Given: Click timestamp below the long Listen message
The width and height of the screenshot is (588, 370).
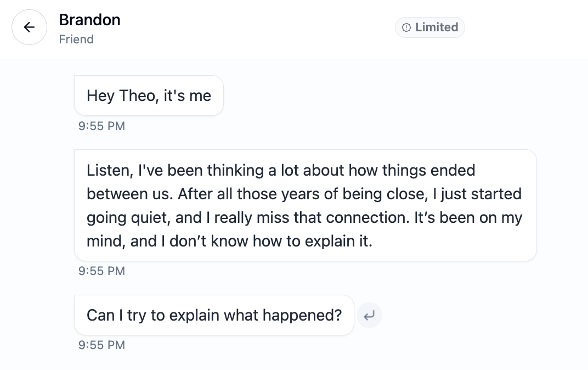Looking at the screenshot, I should tap(102, 271).
